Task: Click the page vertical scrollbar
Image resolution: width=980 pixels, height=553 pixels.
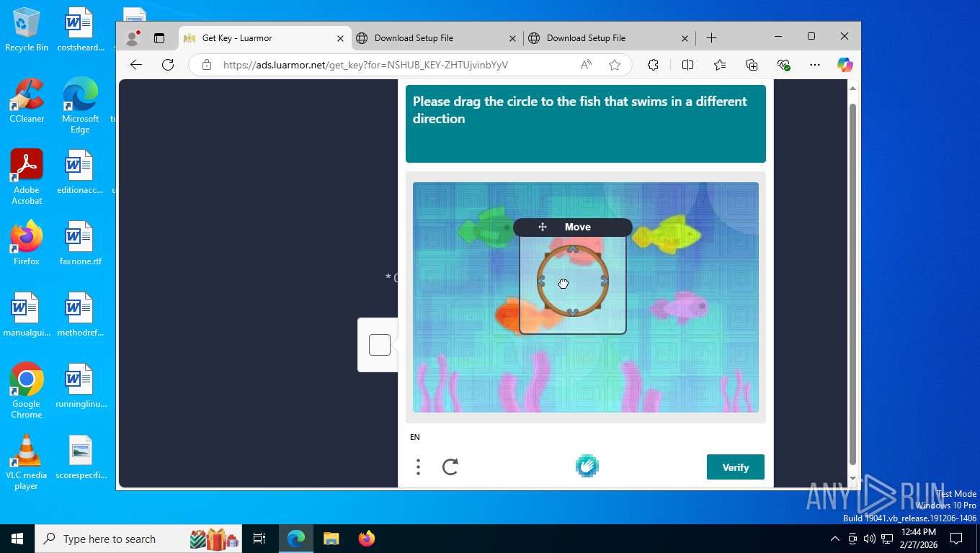Action: 853,284
